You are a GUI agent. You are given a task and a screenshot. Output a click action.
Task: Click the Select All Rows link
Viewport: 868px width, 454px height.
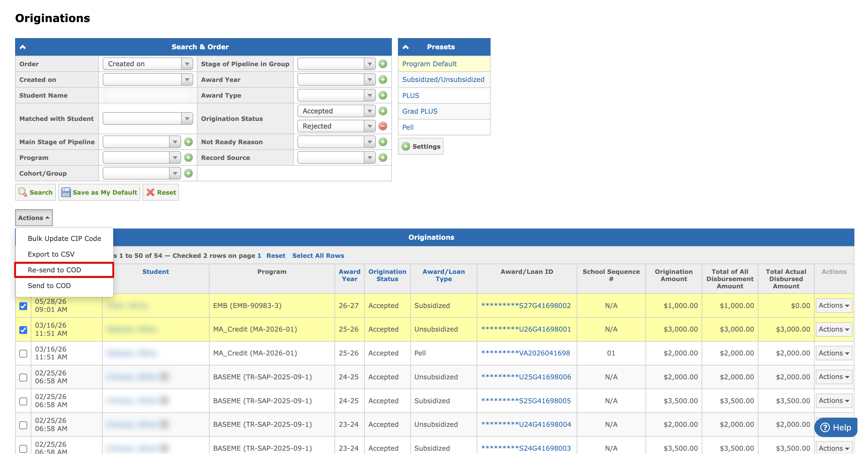(x=318, y=256)
